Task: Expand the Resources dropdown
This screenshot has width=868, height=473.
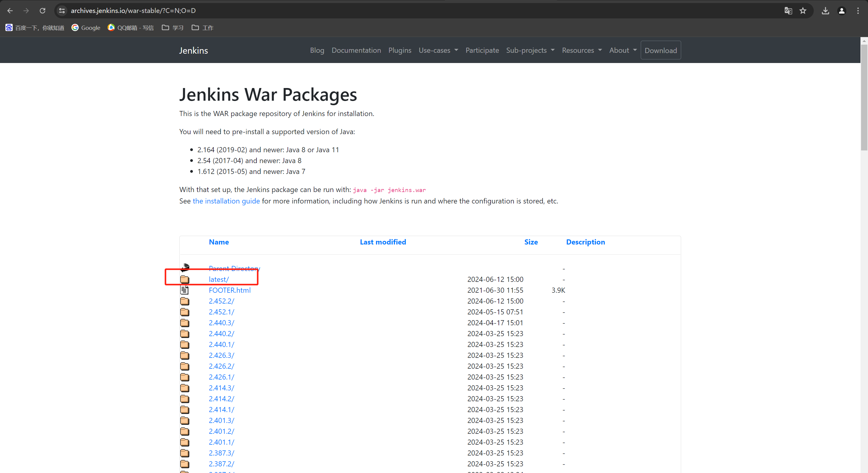Action: point(582,50)
